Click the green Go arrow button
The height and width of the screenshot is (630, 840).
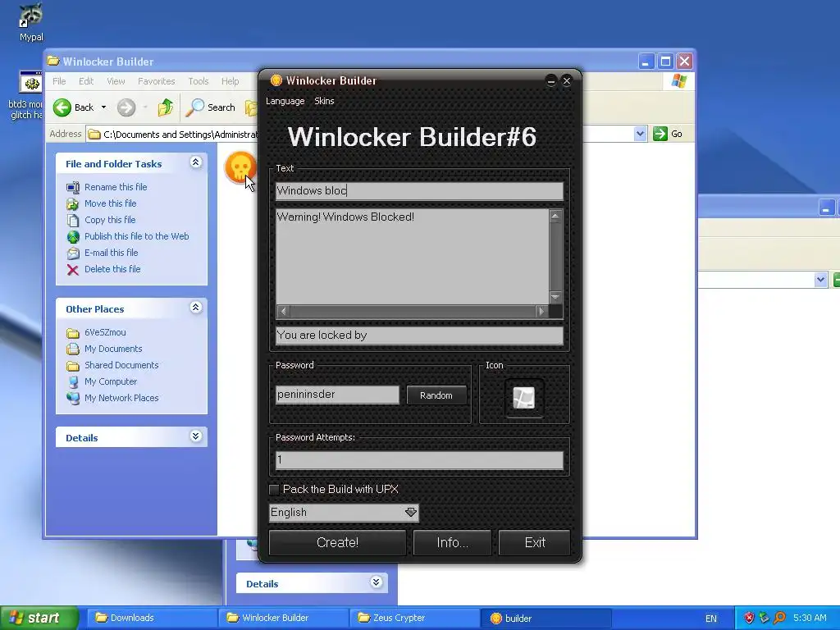coord(660,134)
